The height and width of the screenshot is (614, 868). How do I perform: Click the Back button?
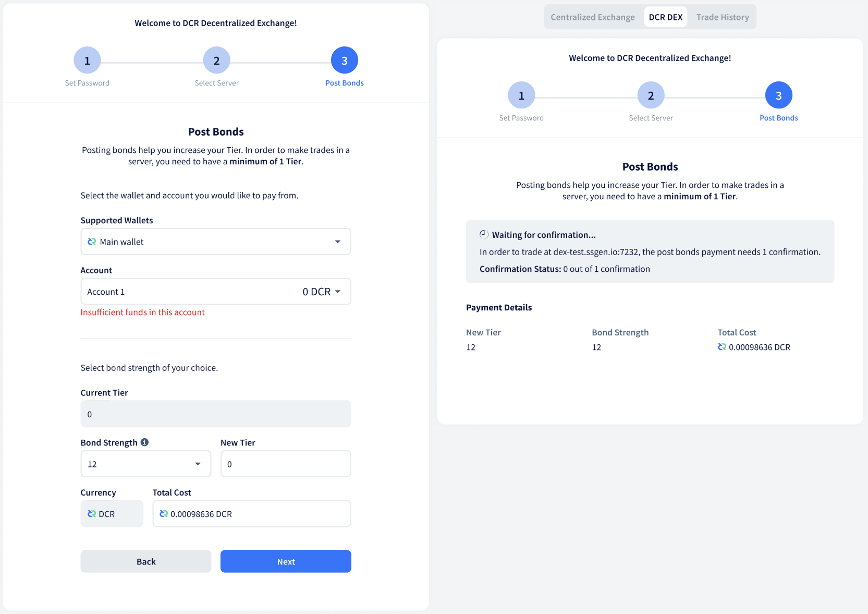[145, 561]
